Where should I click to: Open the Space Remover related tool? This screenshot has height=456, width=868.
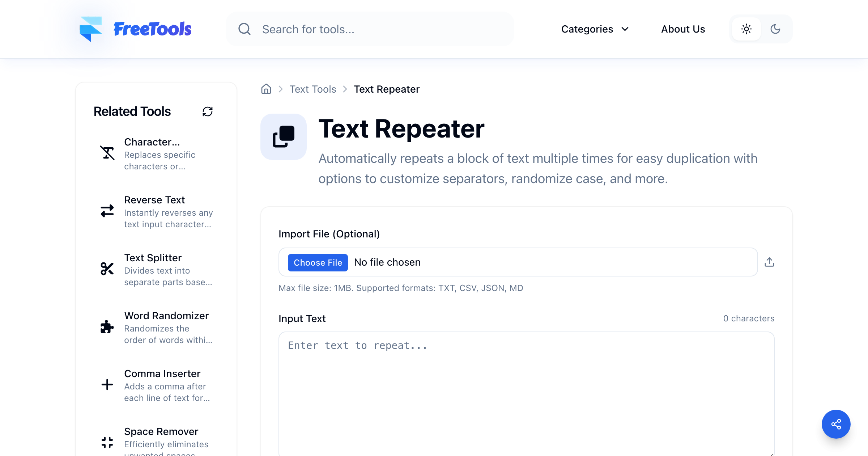(x=156, y=441)
